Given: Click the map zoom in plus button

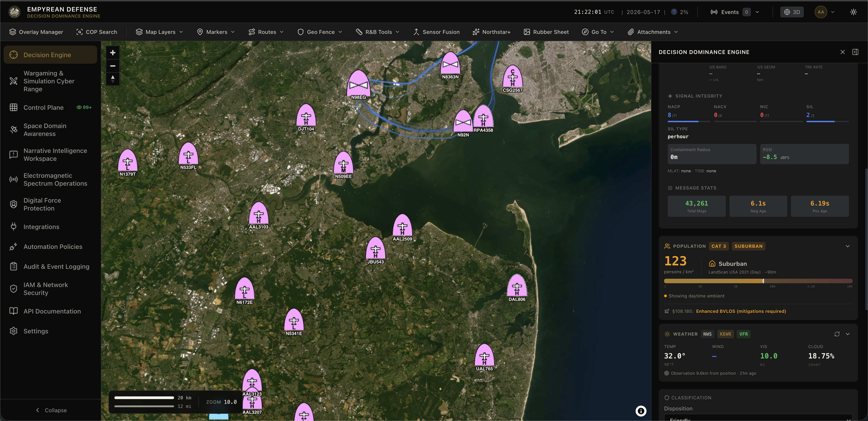Looking at the screenshot, I should (113, 53).
